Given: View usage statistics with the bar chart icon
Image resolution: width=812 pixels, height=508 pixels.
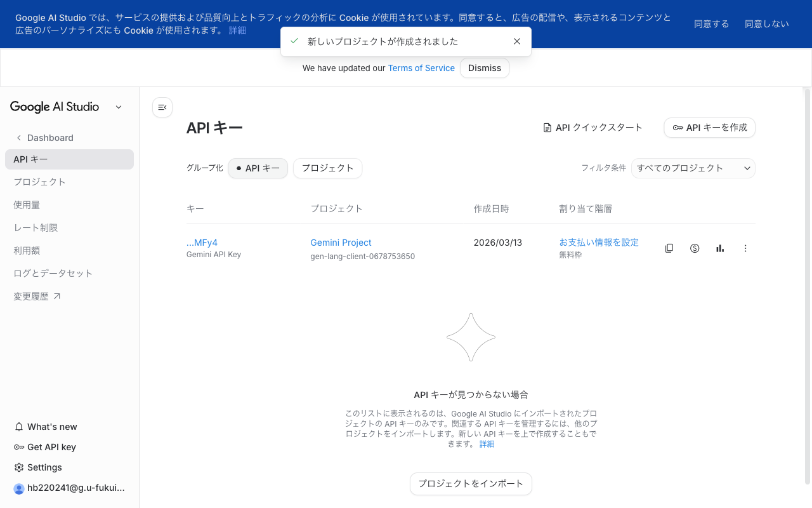Looking at the screenshot, I should [720, 248].
